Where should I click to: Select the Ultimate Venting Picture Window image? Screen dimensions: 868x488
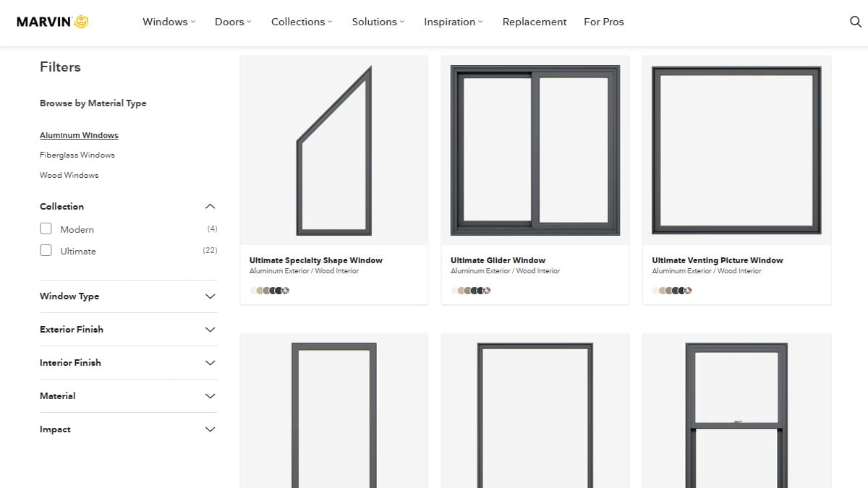(x=736, y=150)
